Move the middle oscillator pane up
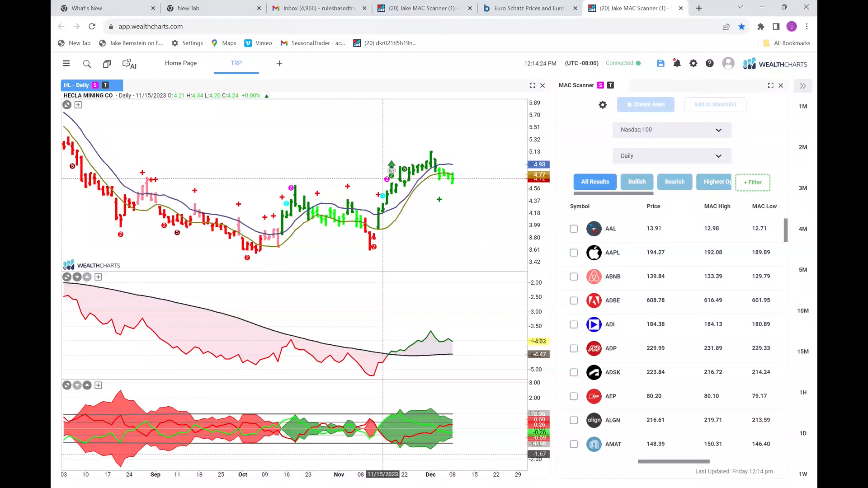The height and width of the screenshot is (488, 868). pos(87,277)
